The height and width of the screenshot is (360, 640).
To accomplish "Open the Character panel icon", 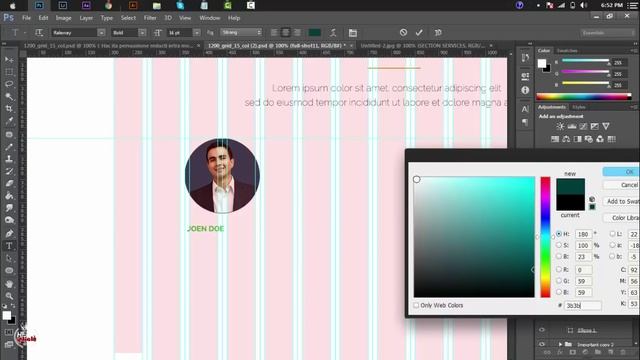I will [525, 109].
